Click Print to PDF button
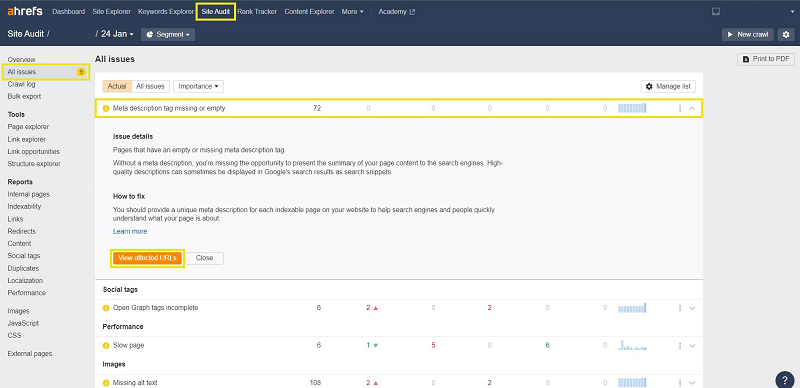The height and width of the screenshot is (388, 800). (x=766, y=59)
